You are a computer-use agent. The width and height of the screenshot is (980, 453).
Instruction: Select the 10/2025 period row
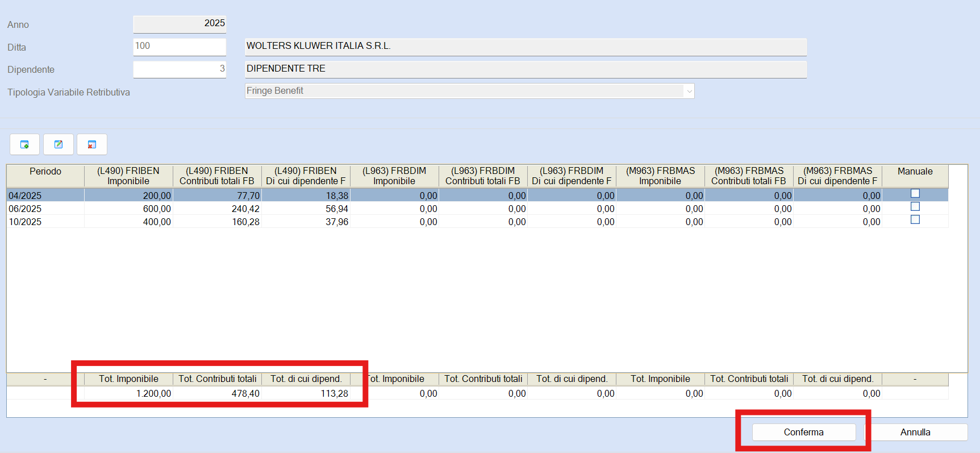[477, 222]
